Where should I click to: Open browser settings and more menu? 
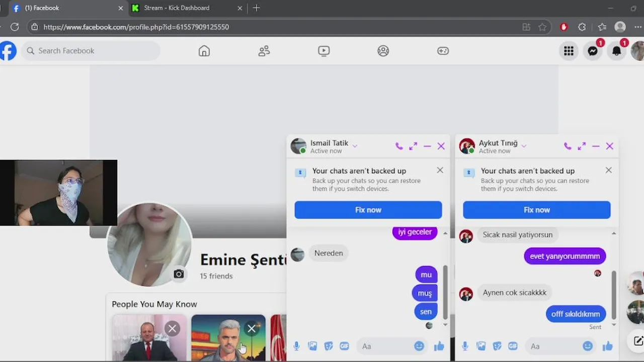click(x=638, y=27)
